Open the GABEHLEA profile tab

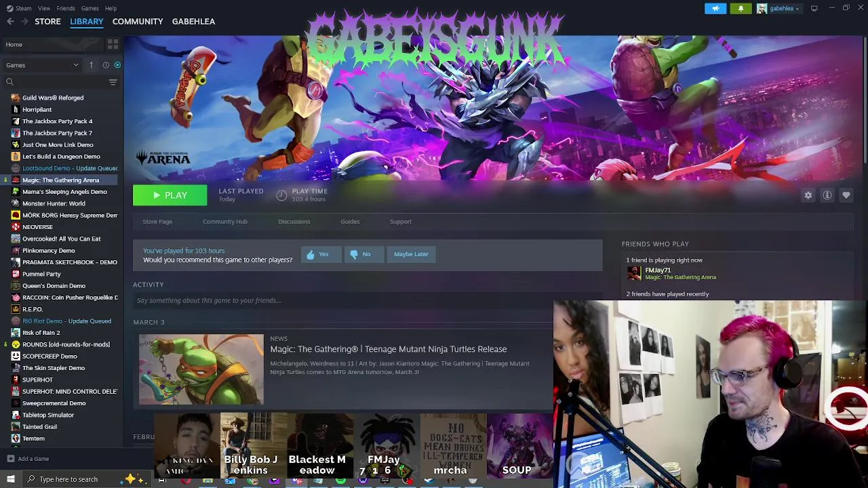[193, 22]
